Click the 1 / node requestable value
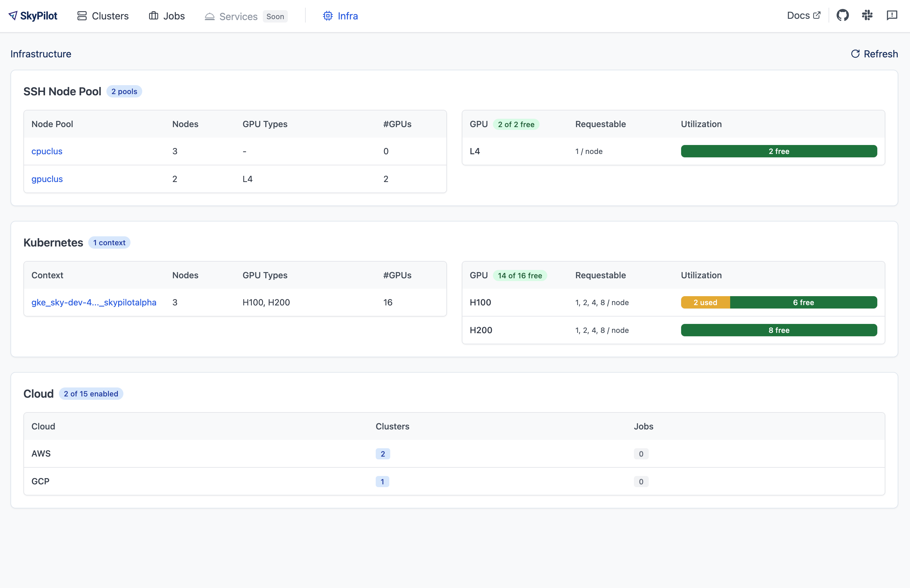Screen dimensions: 910x588 click(x=589, y=151)
